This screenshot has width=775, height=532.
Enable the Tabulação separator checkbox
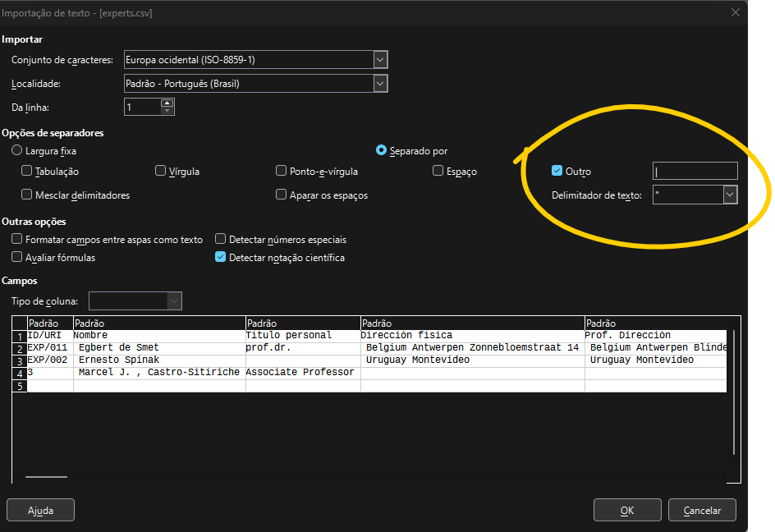27,172
